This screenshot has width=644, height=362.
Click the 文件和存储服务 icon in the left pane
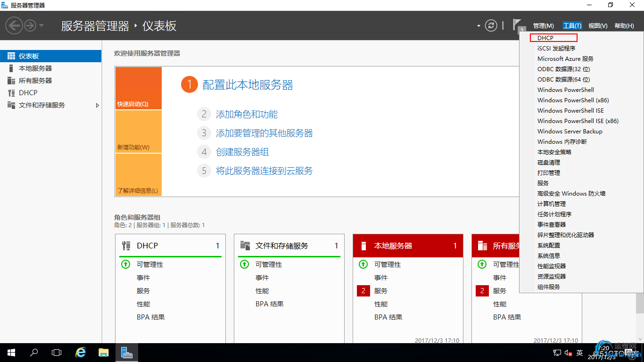[x=11, y=105]
